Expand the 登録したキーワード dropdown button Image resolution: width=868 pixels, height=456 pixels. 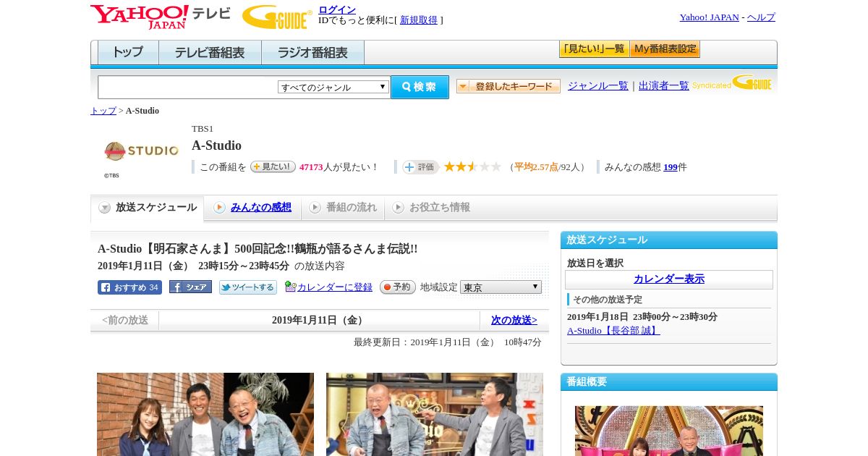click(x=509, y=86)
